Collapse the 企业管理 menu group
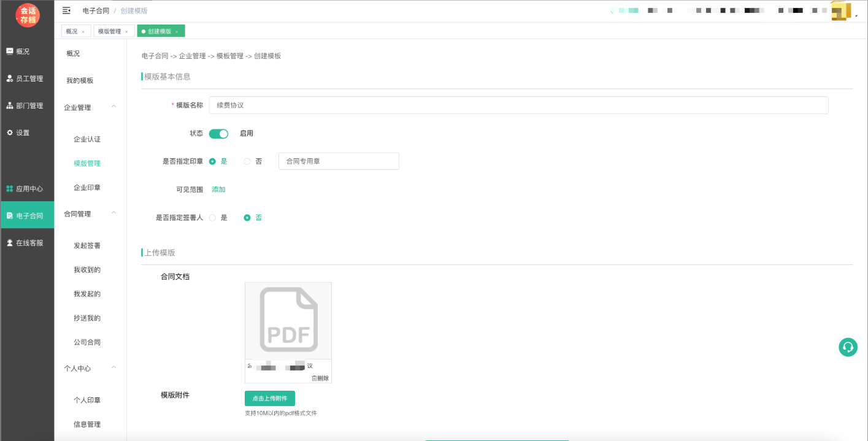The width and height of the screenshot is (868, 441). pyautogui.click(x=113, y=107)
